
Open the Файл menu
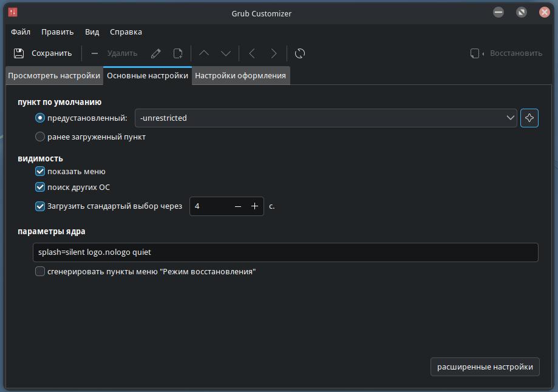21,32
